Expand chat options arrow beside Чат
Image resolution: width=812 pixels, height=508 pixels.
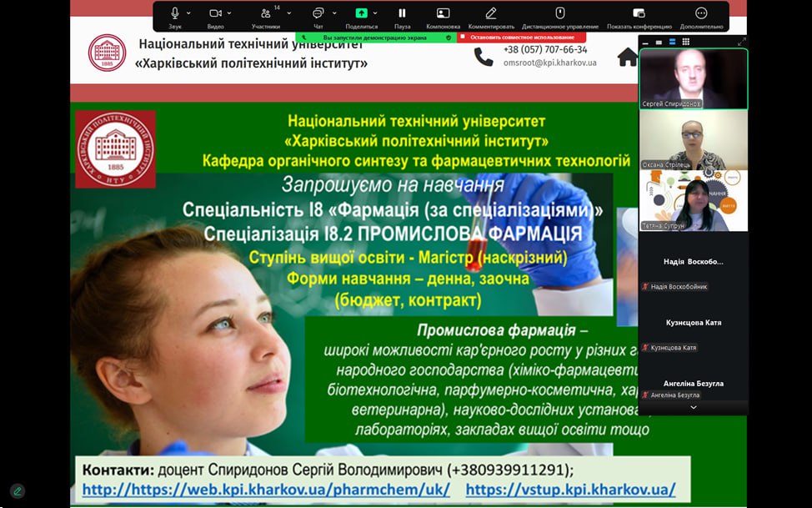pos(334,13)
